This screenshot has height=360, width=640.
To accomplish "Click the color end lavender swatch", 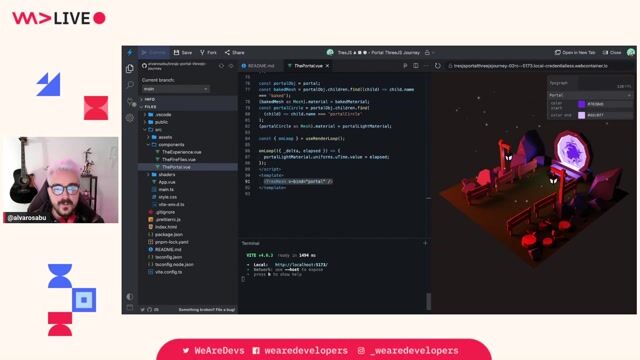I will tap(582, 116).
